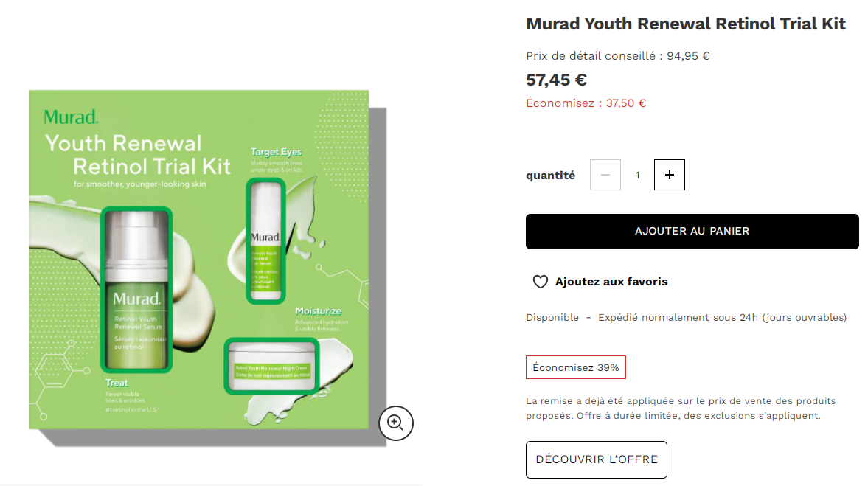The width and height of the screenshot is (868, 486).
Task: Open the magnifier zoom icon on product image
Action: coord(396,423)
